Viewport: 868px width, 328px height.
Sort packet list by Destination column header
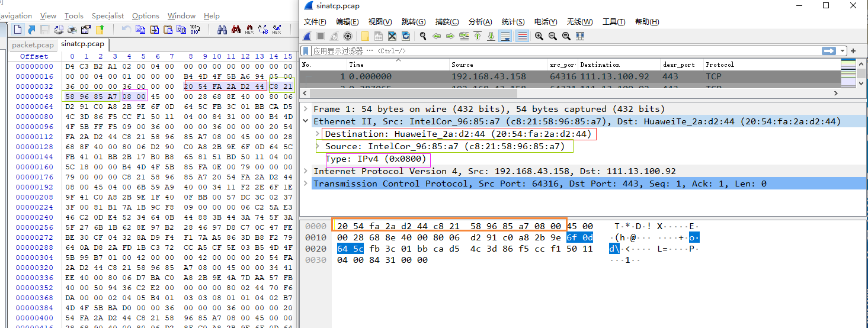point(619,65)
